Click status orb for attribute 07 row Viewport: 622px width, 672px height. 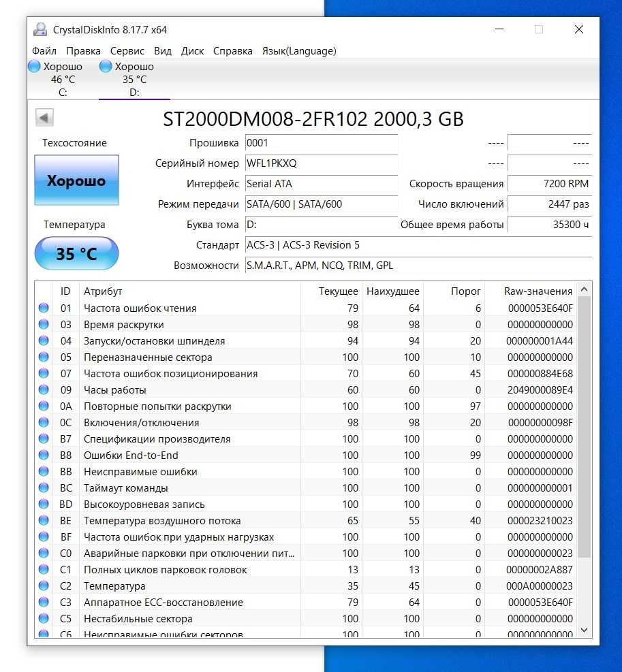click(x=44, y=373)
